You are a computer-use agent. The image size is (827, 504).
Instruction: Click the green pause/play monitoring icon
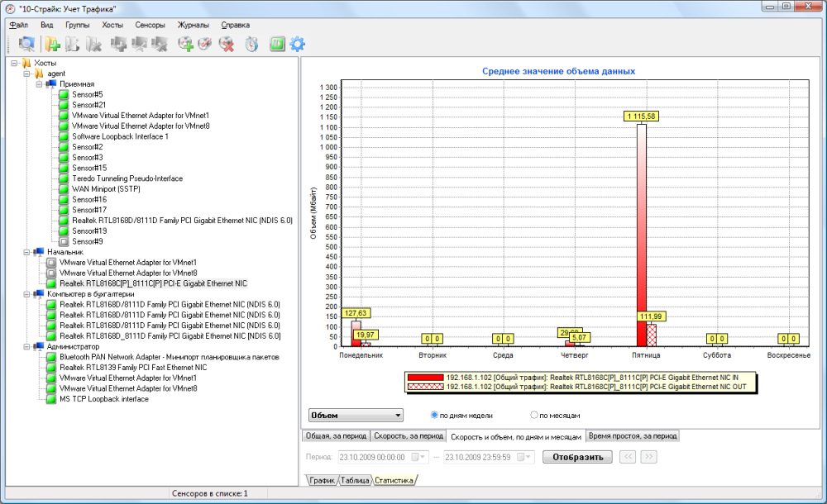(x=277, y=45)
